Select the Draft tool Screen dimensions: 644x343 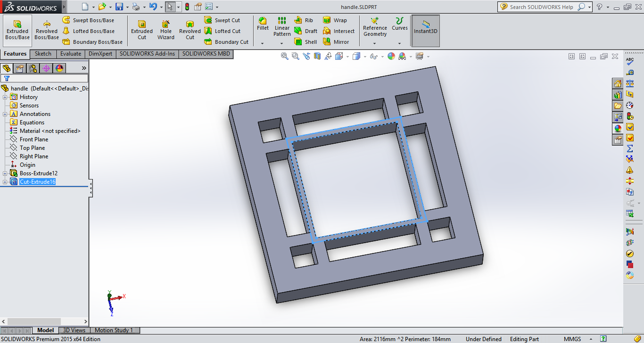pyautogui.click(x=305, y=31)
